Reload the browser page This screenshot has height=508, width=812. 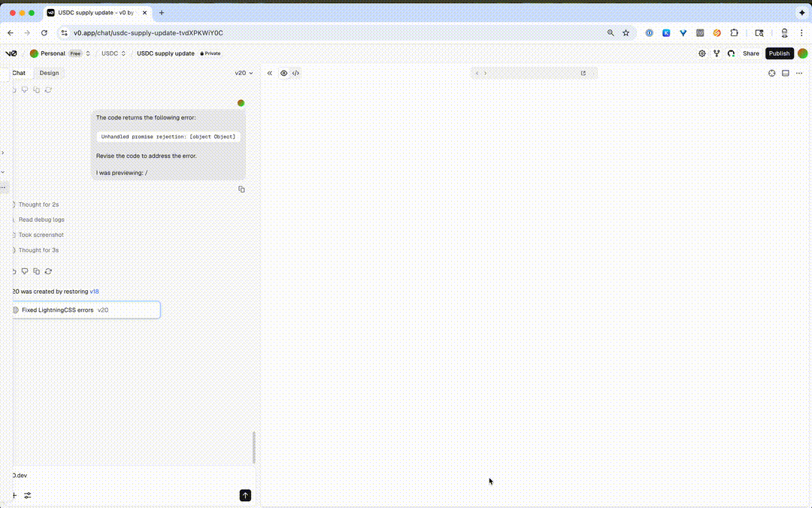click(x=44, y=32)
